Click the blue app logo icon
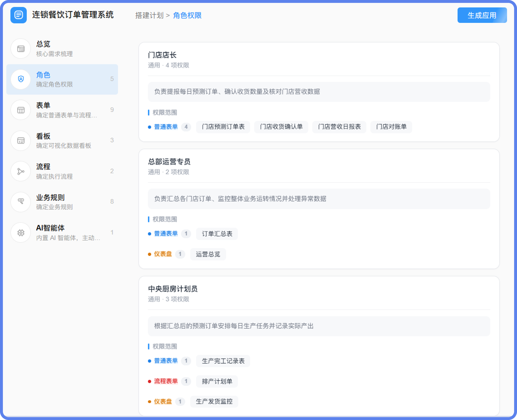This screenshot has height=420, width=517. click(x=19, y=15)
